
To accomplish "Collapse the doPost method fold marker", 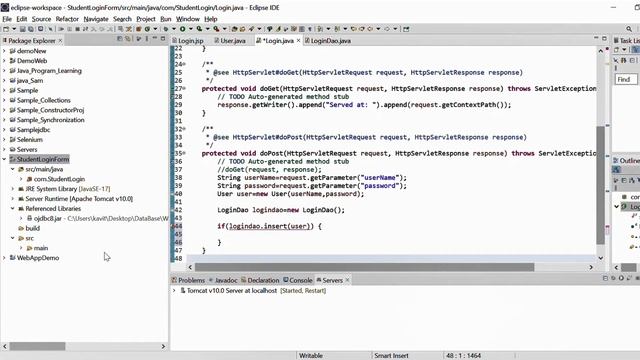I will click(x=184, y=153).
